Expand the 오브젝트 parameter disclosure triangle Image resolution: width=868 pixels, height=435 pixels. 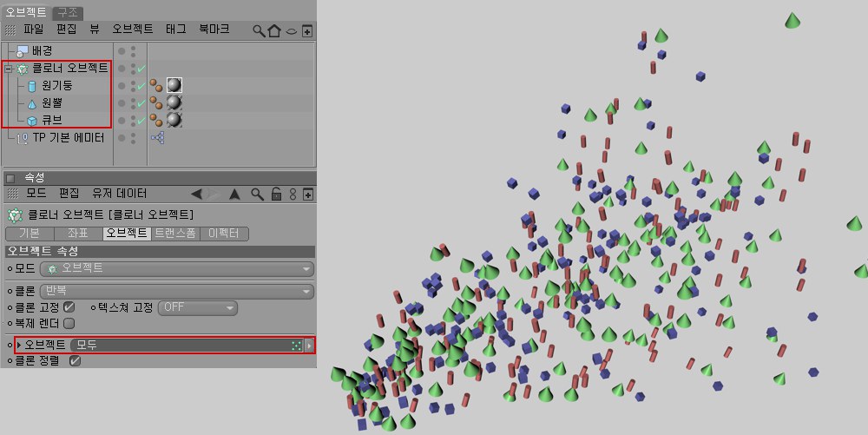[19, 345]
